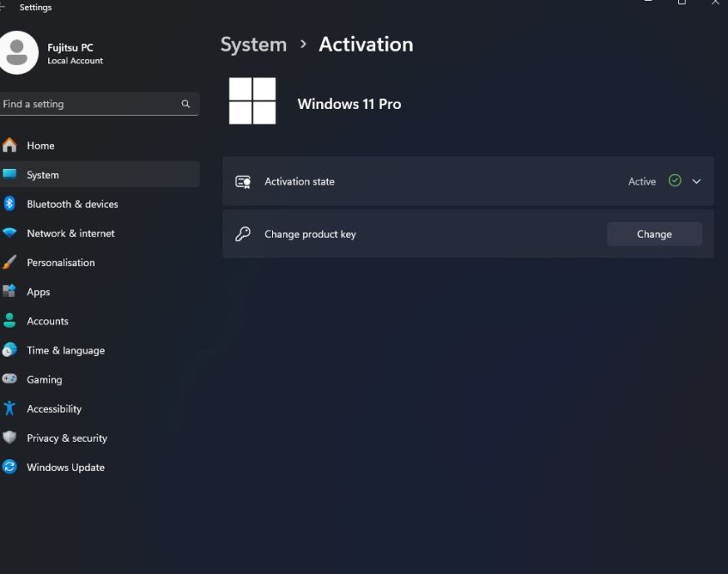Click the Change product key label

[x=310, y=234]
